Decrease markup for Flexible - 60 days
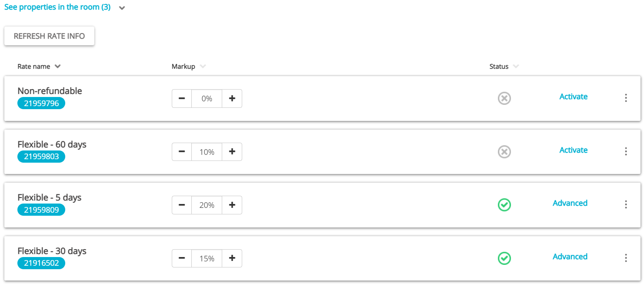644x284 pixels. (x=182, y=152)
